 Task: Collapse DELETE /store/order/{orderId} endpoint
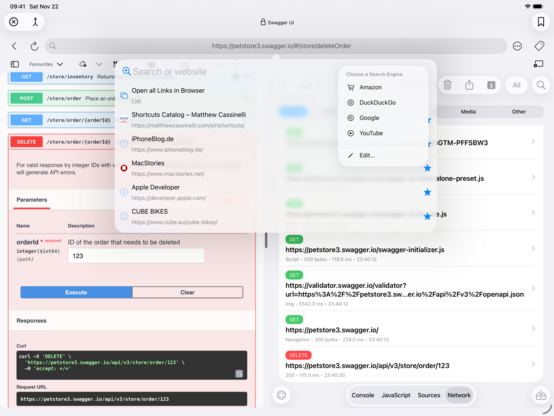(62, 142)
